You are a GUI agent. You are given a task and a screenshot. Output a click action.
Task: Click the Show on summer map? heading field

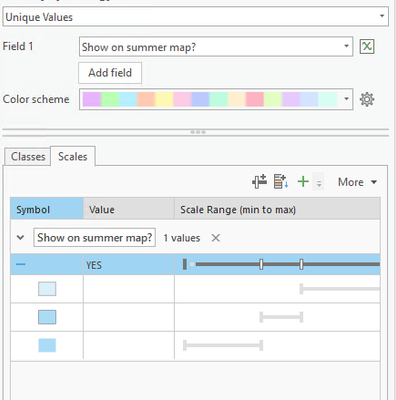point(94,238)
